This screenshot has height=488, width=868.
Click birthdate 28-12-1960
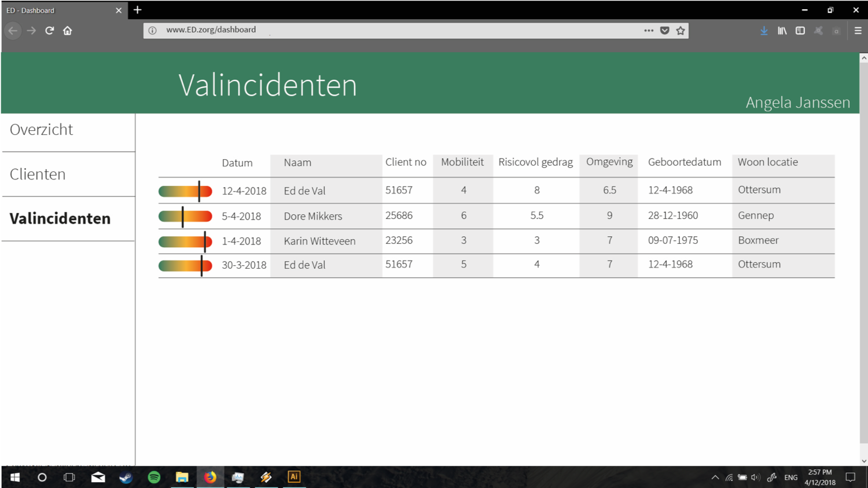(x=673, y=215)
